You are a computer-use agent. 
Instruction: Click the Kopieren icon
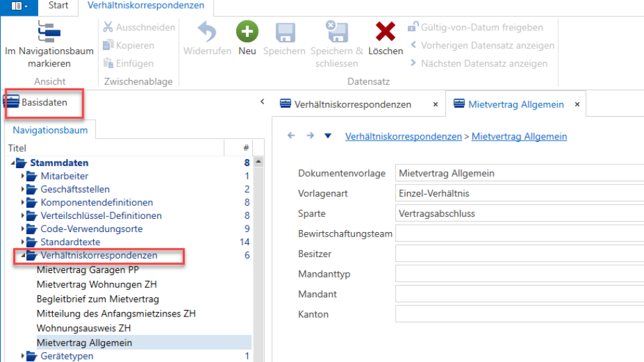coord(108,45)
